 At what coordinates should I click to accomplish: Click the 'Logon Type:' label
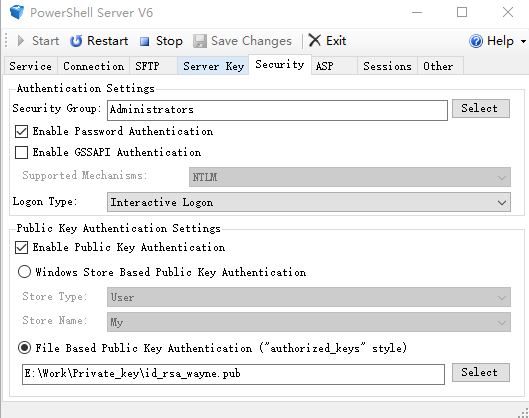(x=45, y=202)
